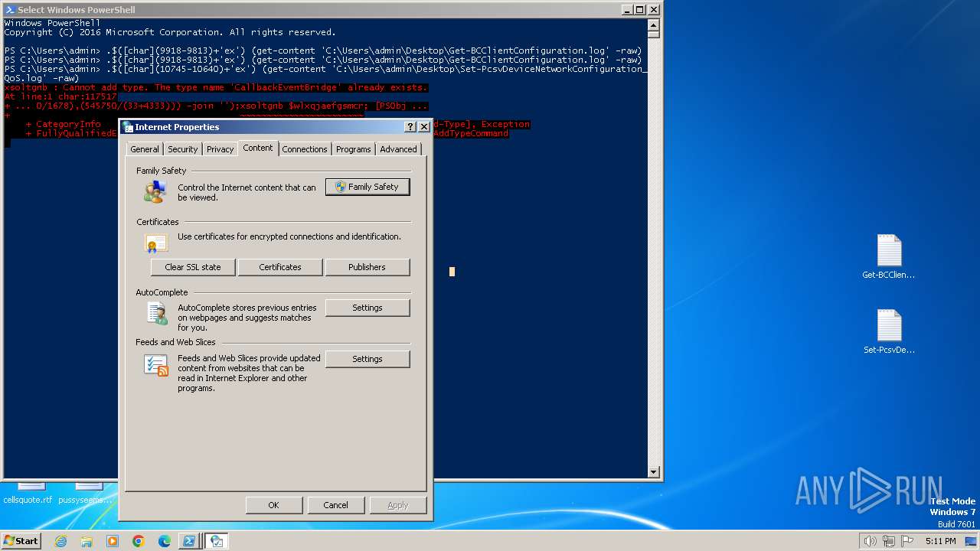The image size is (980, 551).
Task: Click the Certificates section certificate icon
Action: (155, 243)
